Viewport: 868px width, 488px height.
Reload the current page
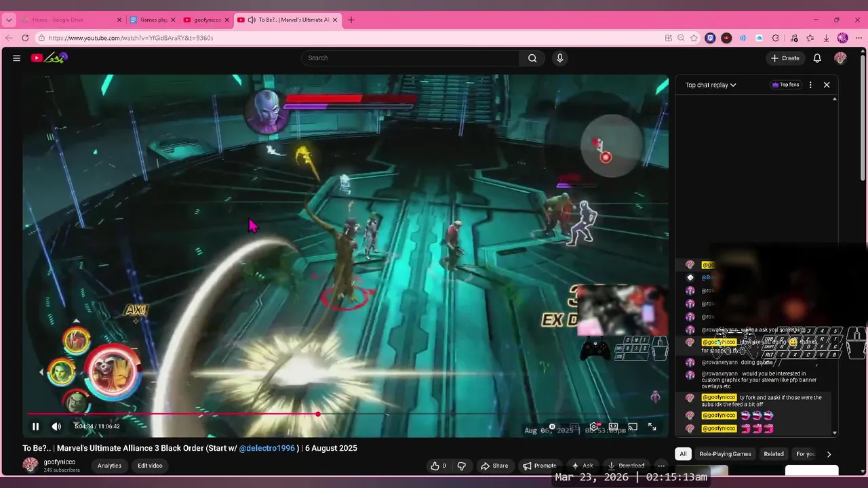point(25,38)
